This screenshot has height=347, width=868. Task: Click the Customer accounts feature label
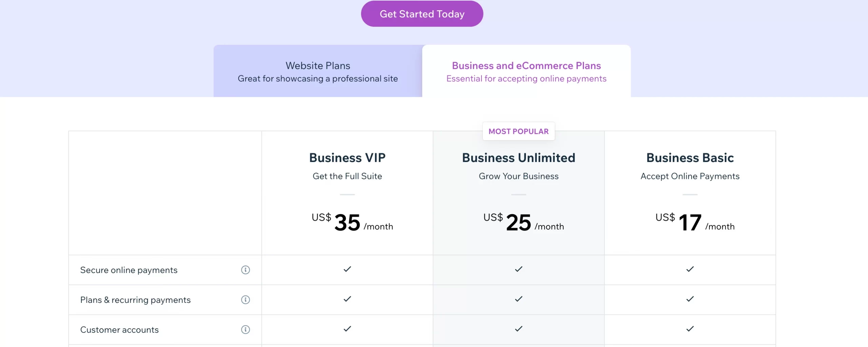[119, 330]
